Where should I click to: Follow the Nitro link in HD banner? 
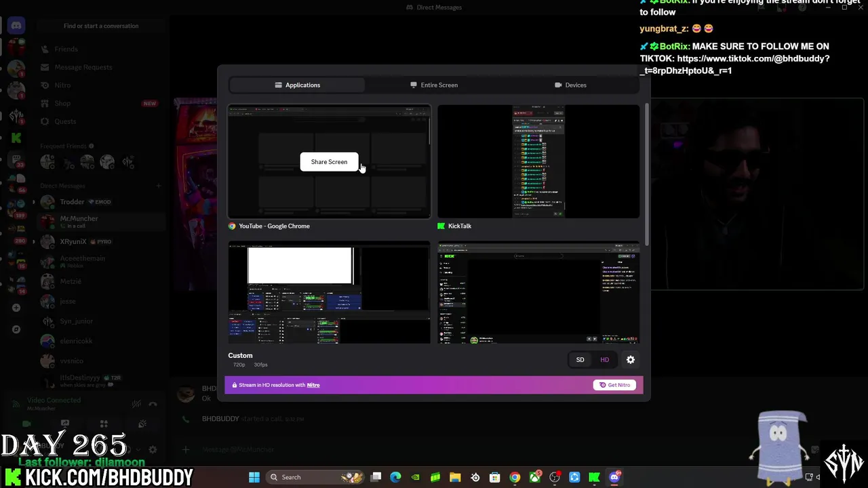click(313, 385)
